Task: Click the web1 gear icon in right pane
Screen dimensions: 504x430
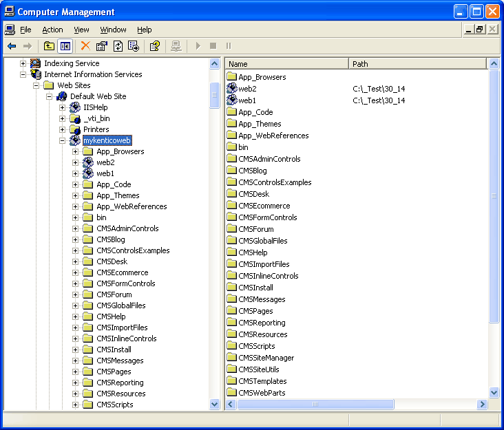Action: click(x=232, y=100)
